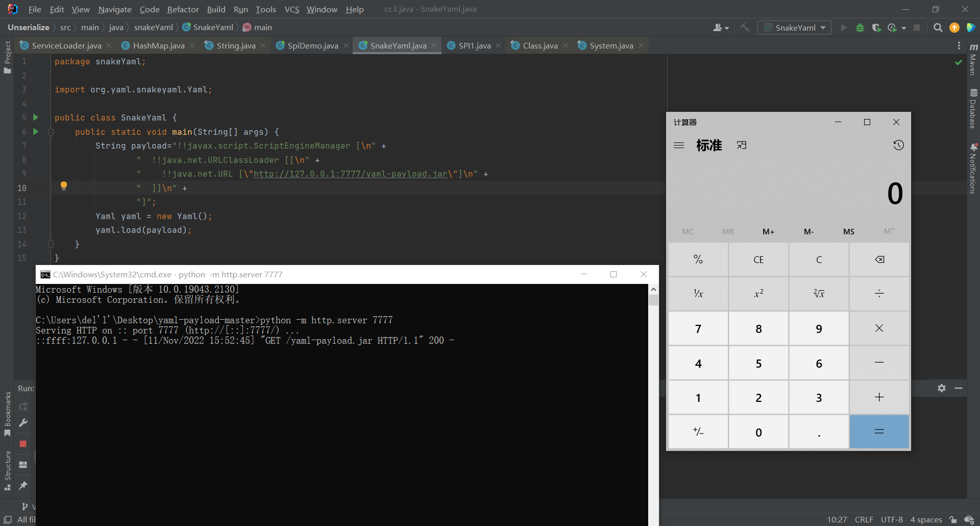The width and height of the screenshot is (980, 526).
Task: Click the yellow lightbulb intention icon on line 10
Action: (64, 186)
